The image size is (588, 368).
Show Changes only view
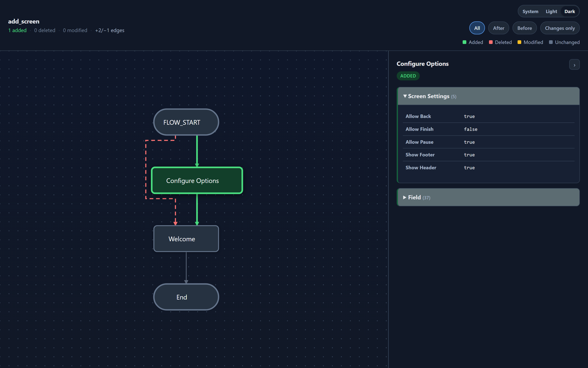(560, 28)
